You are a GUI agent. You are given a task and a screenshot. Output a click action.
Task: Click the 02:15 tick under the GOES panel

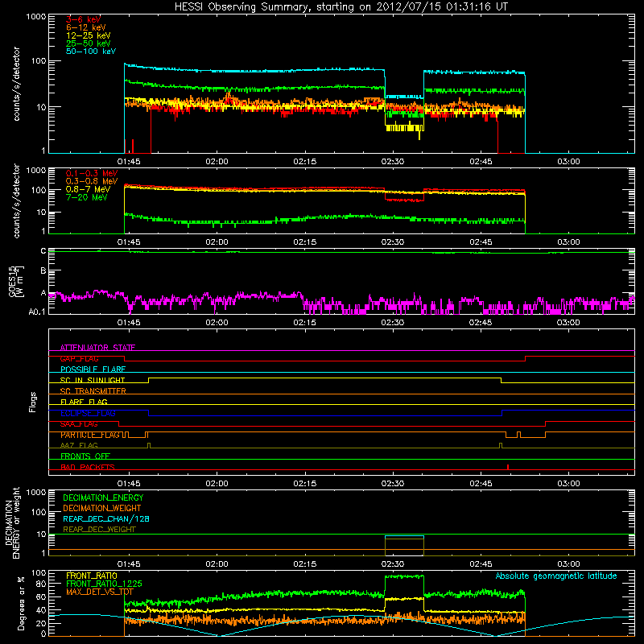(304, 323)
